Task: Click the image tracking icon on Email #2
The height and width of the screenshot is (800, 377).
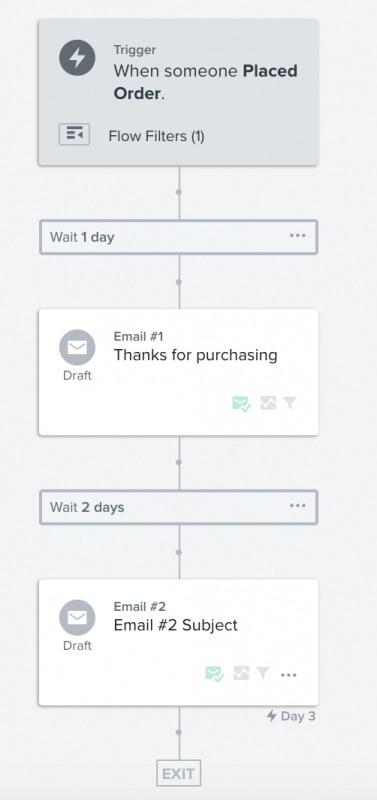Action: click(x=241, y=673)
